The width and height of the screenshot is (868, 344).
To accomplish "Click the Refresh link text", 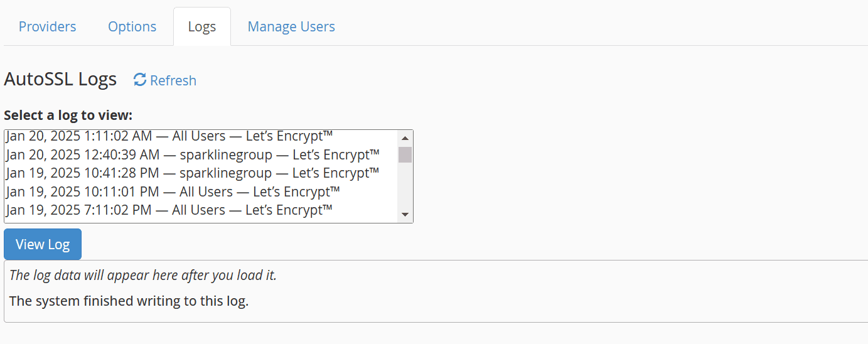I will tap(173, 80).
